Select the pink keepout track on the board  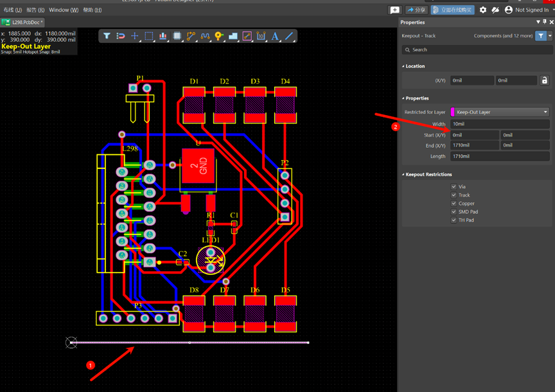coord(189,343)
